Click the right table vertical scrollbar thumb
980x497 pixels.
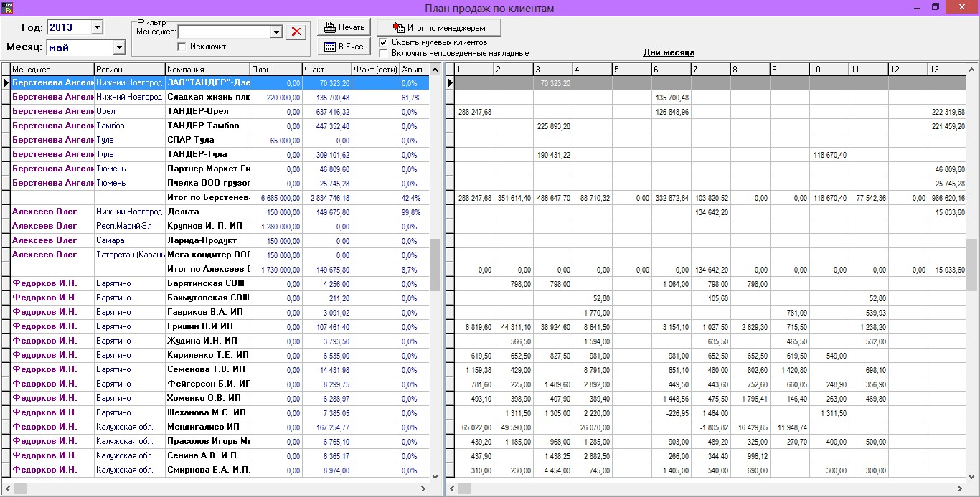[x=972, y=265]
